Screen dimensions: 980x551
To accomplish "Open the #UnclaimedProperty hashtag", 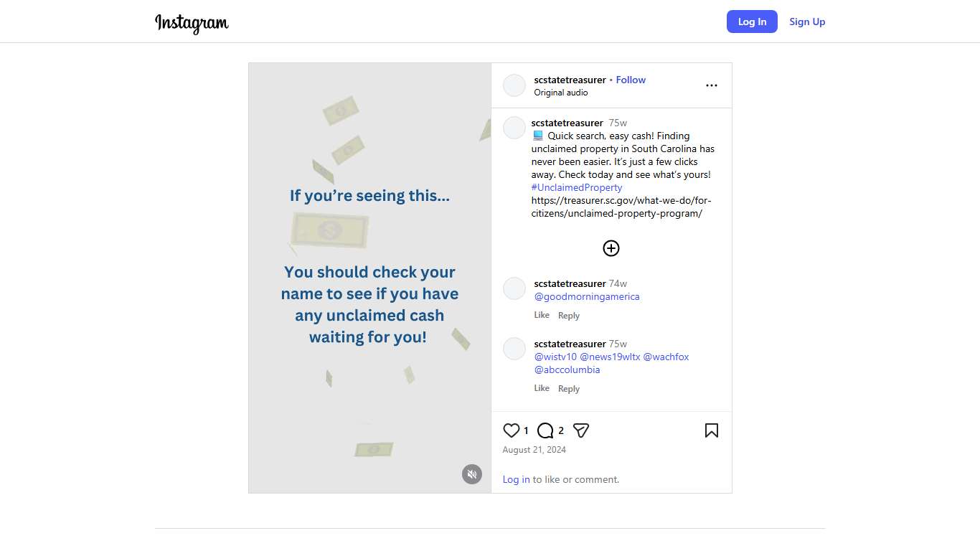I will [x=577, y=187].
